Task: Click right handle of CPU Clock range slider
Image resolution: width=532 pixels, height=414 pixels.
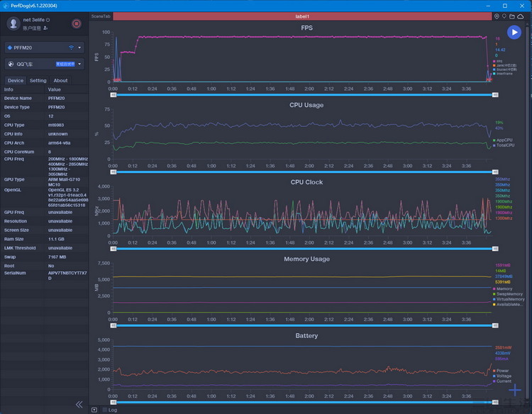Action: (x=495, y=249)
